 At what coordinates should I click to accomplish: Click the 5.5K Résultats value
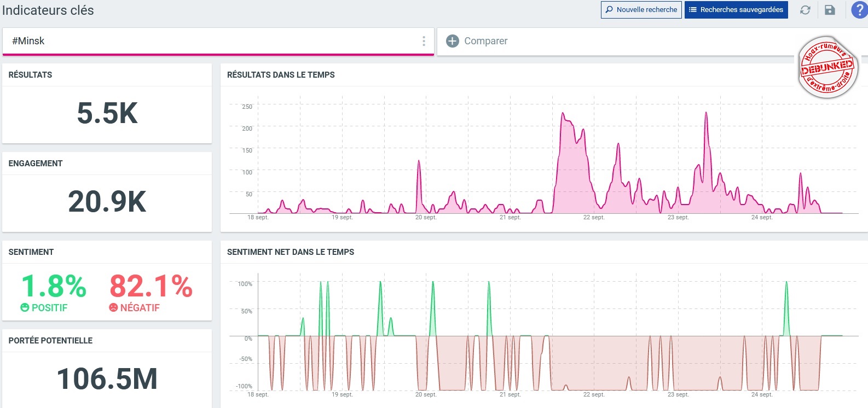point(107,113)
